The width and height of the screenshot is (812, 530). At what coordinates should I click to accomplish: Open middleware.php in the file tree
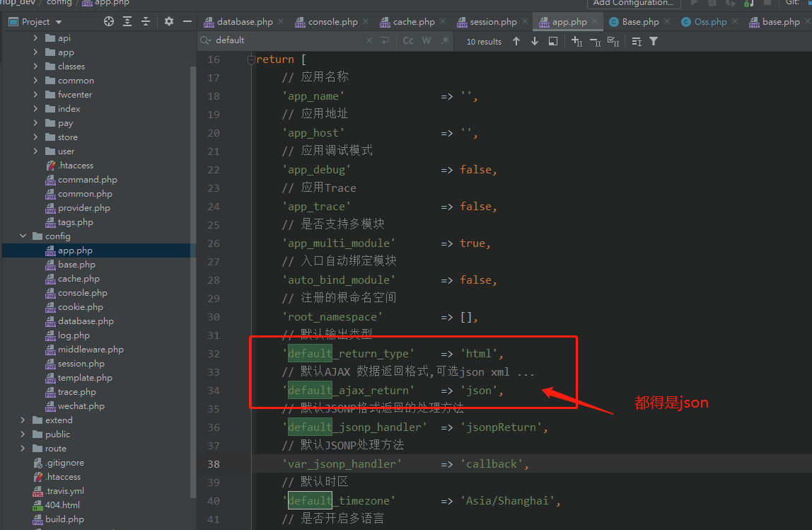(90, 350)
